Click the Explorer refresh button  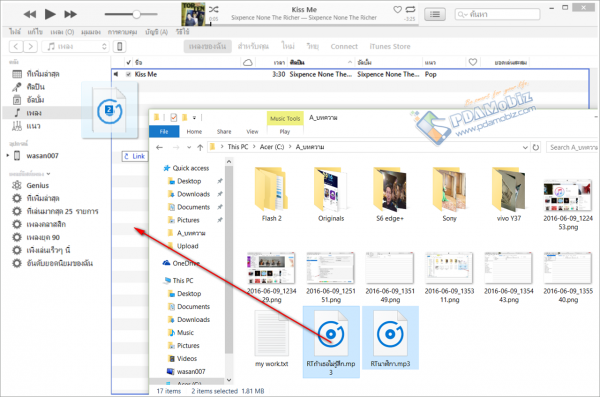click(536, 147)
